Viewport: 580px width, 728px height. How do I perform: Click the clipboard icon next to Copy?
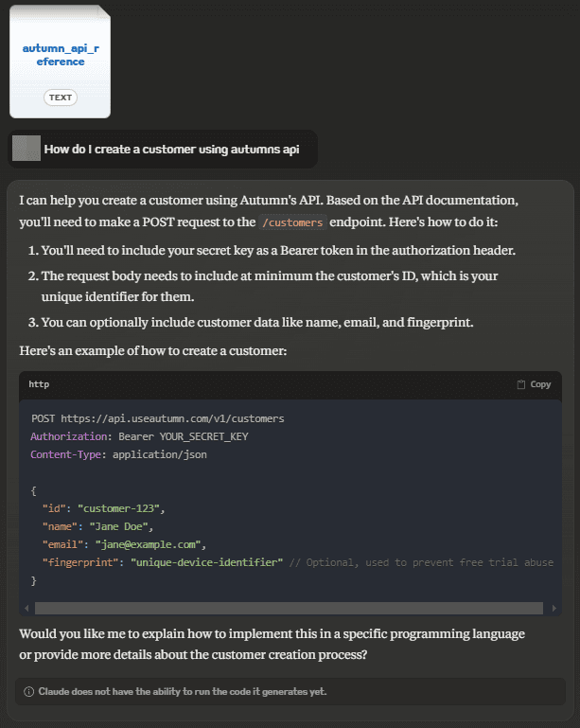(x=521, y=384)
